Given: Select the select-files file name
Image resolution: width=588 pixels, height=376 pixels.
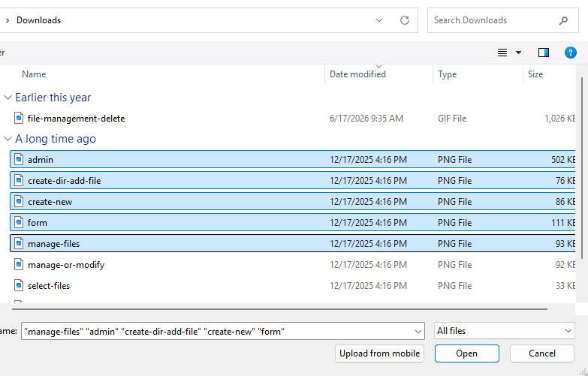Looking at the screenshot, I should 49,286.
